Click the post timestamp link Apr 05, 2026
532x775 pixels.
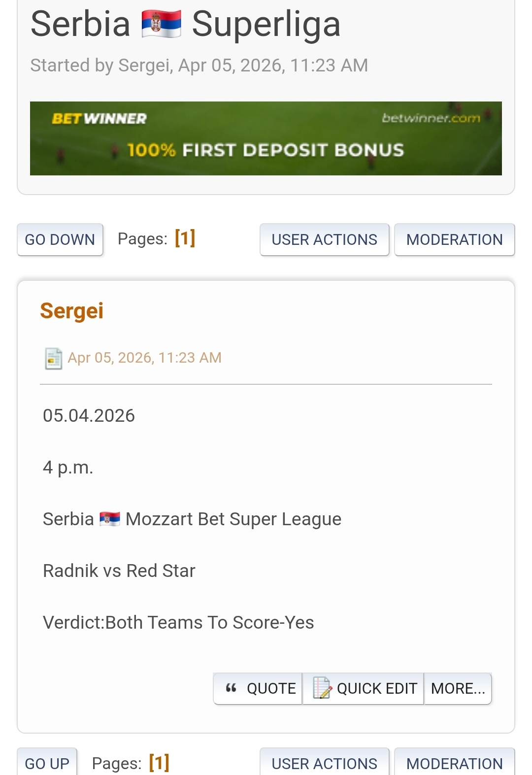click(x=144, y=358)
